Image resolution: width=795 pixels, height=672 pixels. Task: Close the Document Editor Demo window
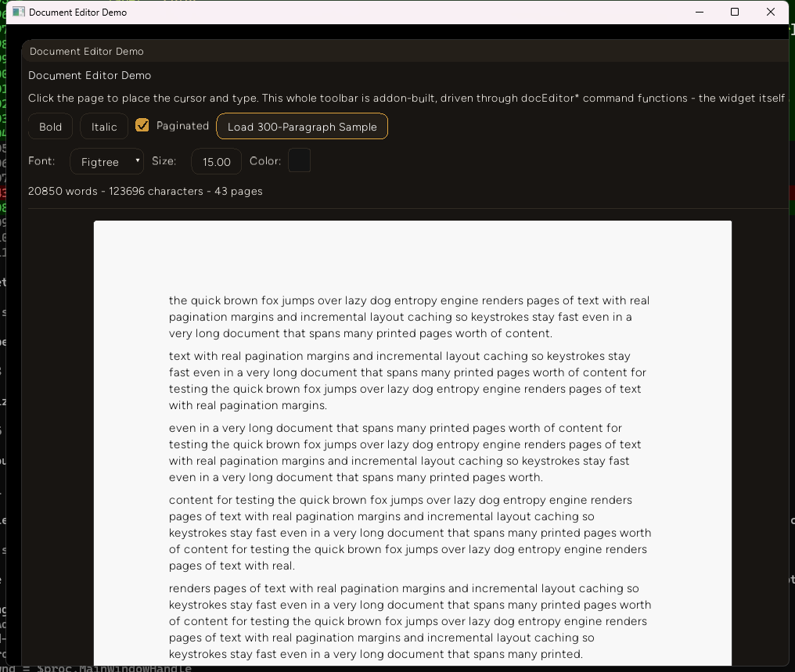771,12
